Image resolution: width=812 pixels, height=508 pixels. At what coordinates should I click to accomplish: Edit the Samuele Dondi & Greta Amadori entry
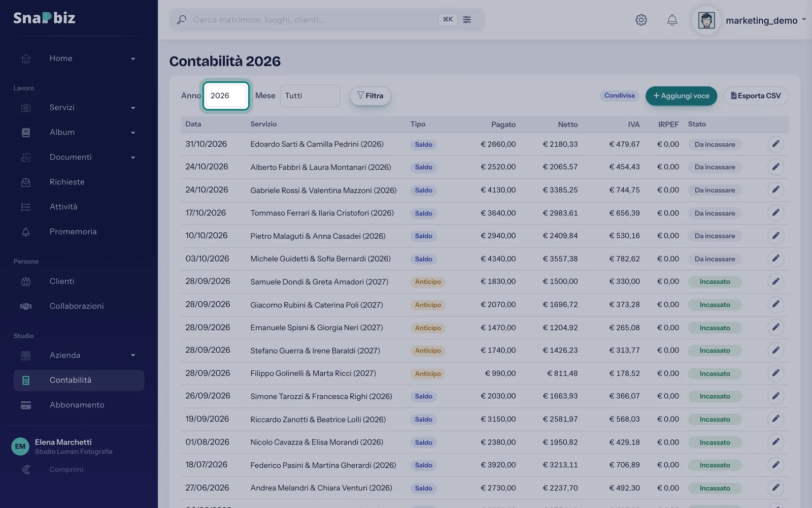[x=775, y=281]
